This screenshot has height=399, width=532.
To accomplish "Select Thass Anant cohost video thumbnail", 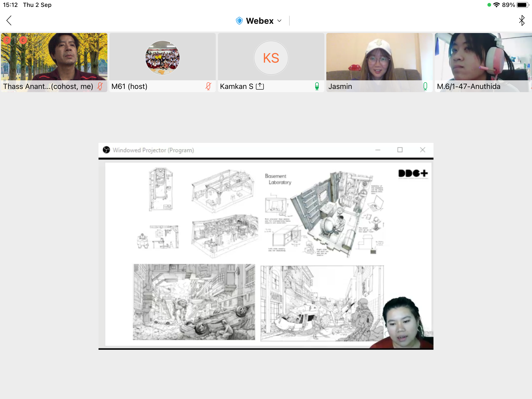I will click(x=54, y=62).
